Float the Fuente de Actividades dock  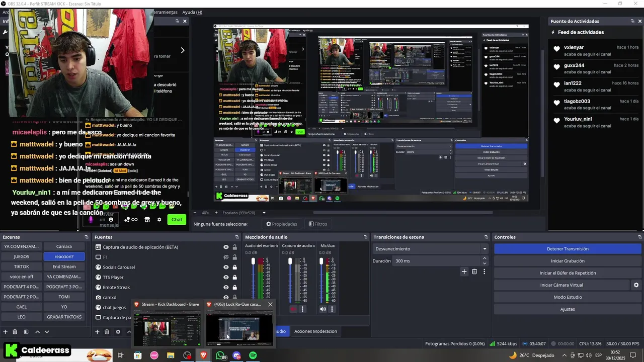tap(632, 21)
